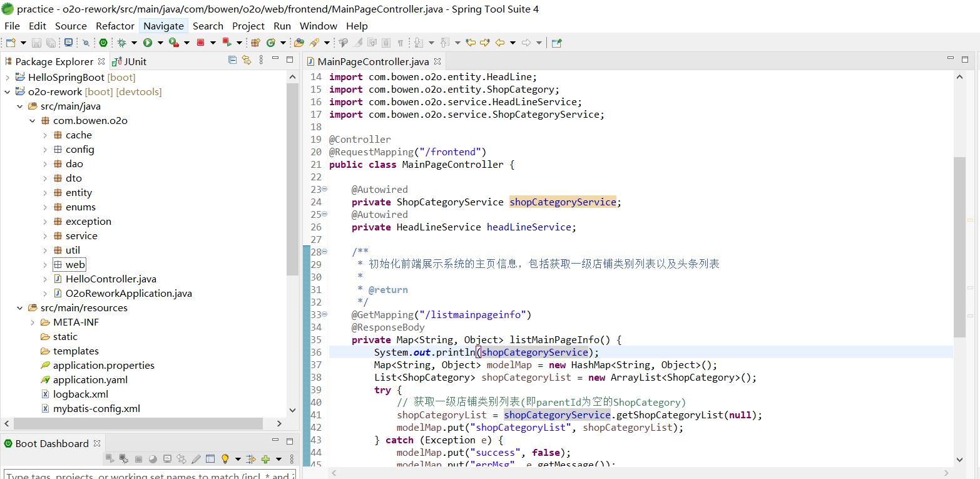Screen dimensions: 980x479
Task: Close the Package Explorer view
Action: coord(101,61)
